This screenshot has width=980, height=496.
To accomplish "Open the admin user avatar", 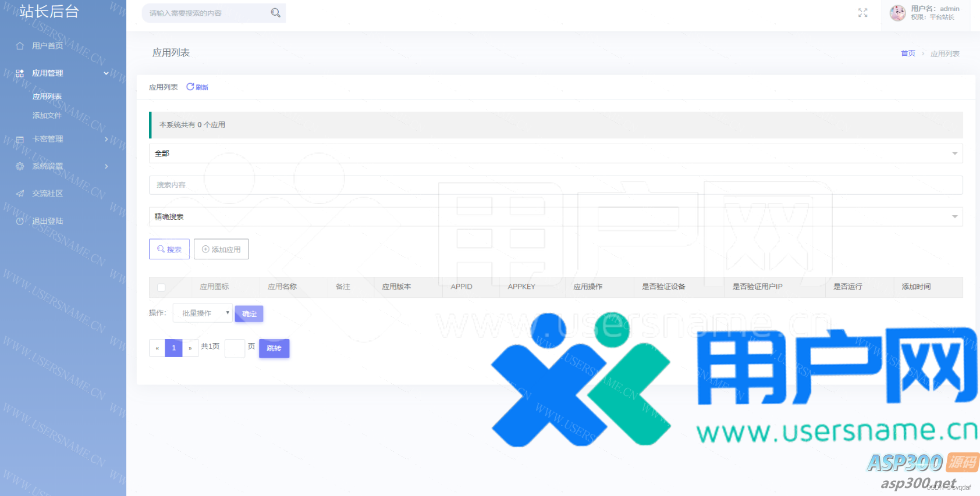I will (x=898, y=13).
